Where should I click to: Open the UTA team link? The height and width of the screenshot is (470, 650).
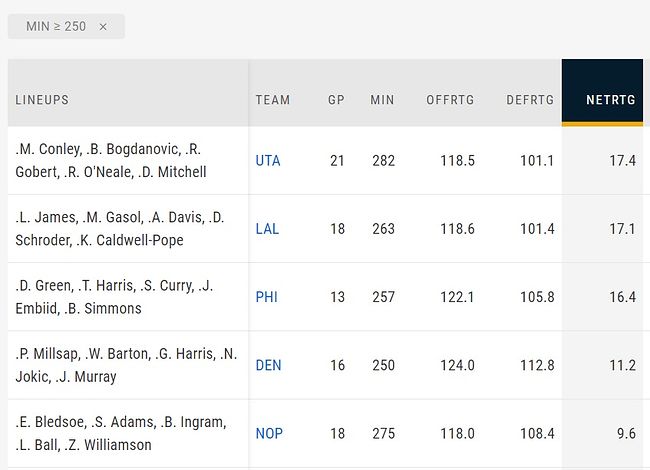[268, 161]
